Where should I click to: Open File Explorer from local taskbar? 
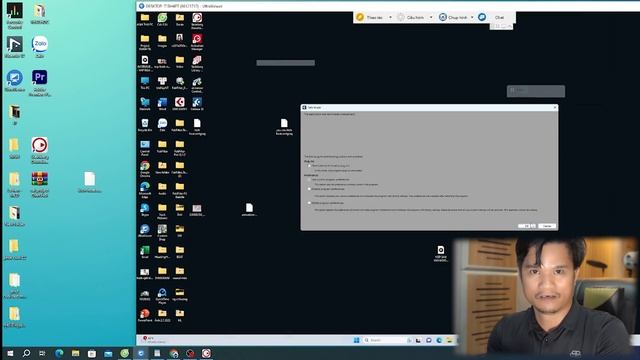click(x=76, y=353)
